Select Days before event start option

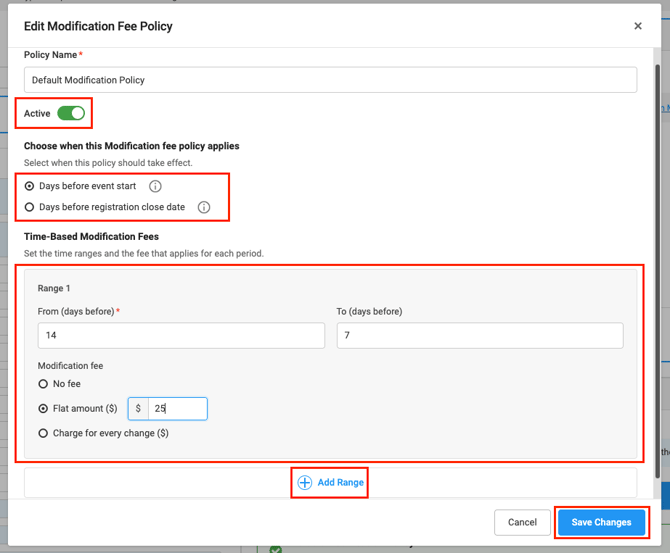click(29, 186)
